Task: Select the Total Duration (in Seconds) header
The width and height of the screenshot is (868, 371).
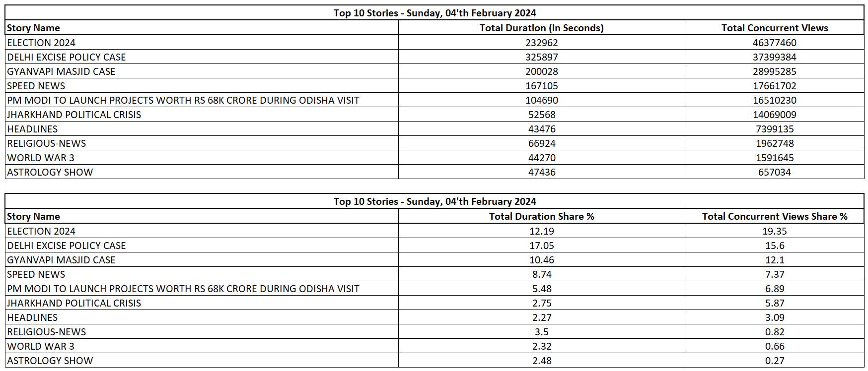Action: point(541,28)
